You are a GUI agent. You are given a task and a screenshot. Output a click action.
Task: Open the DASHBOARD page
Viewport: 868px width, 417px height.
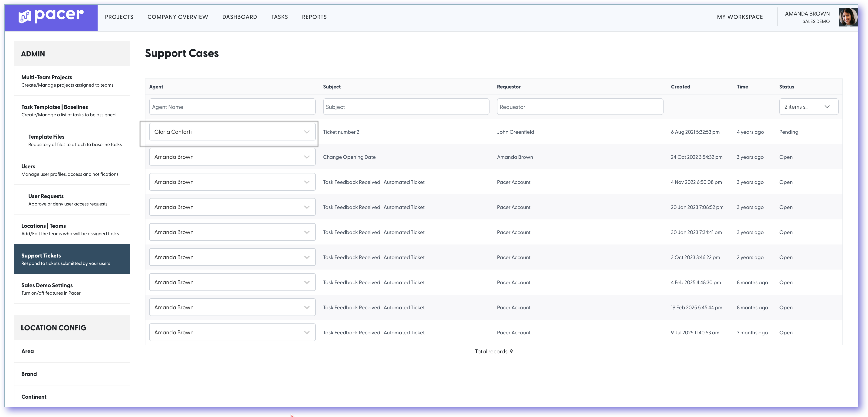[240, 17]
